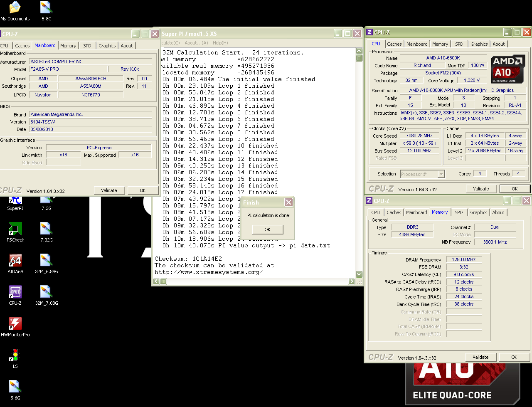The width and height of the screenshot is (532, 407).
Task: Click the '9.0 clocks' CAS latency value
Action: [x=464, y=275]
